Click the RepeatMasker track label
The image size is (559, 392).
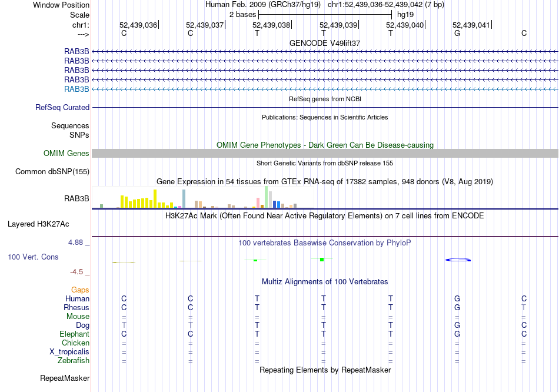(65, 378)
